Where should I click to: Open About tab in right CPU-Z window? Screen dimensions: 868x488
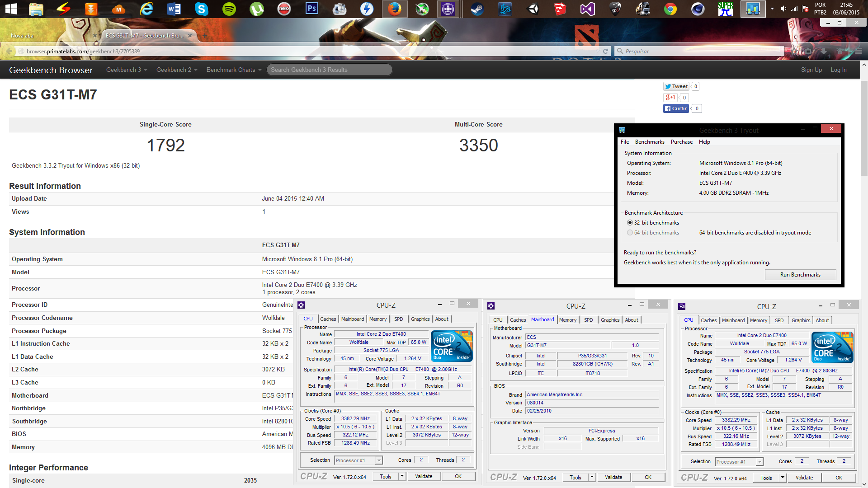[x=822, y=320]
